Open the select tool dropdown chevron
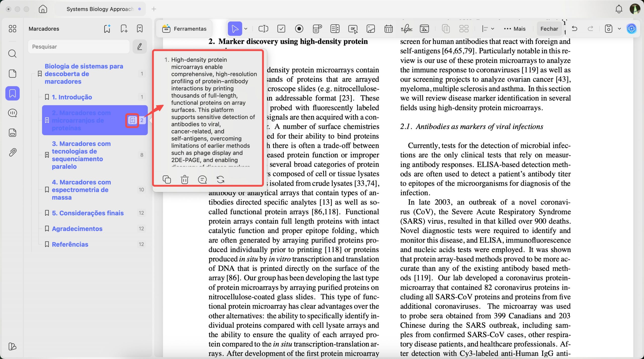The height and width of the screenshot is (359, 644). (246, 28)
